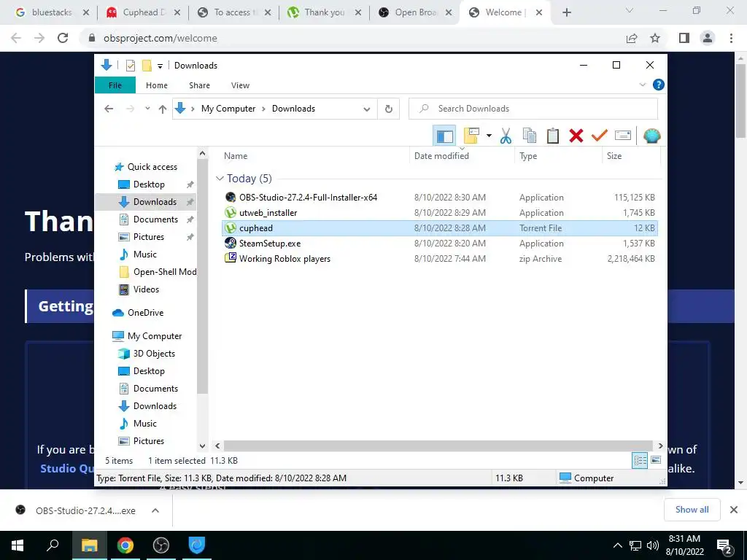Open Open-Shell Mod folder in sidebar
747x560 pixels.
[x=165, y=272]
